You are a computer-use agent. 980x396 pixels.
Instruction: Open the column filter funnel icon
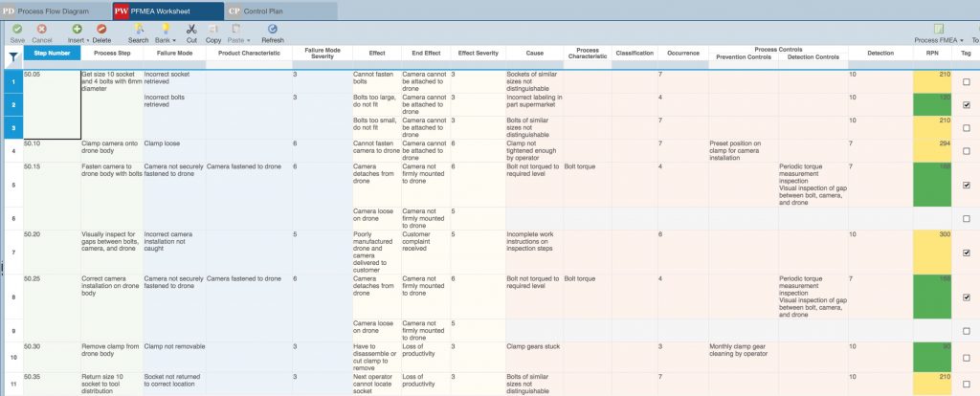[x=11, y=57]
